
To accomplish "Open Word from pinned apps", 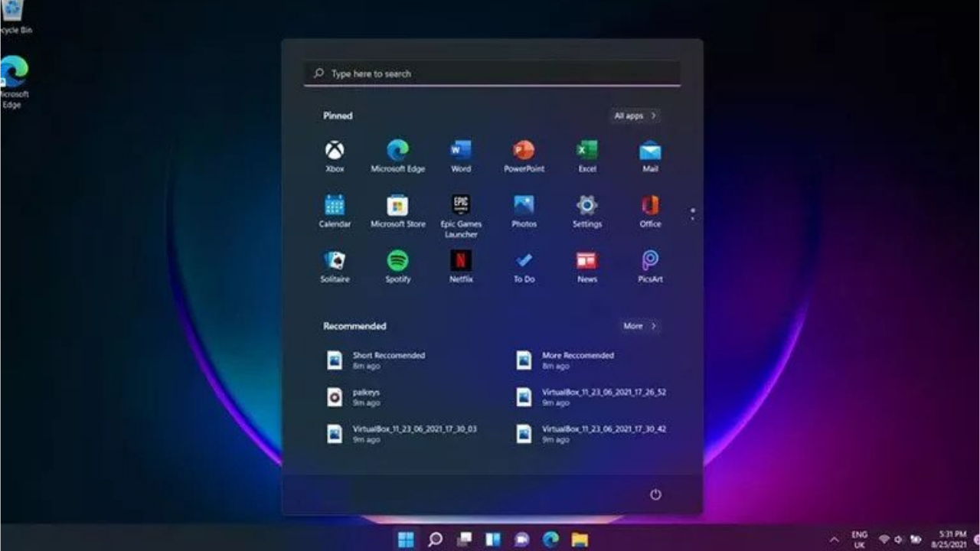I will pyautogui.click(x=461, y=156).
